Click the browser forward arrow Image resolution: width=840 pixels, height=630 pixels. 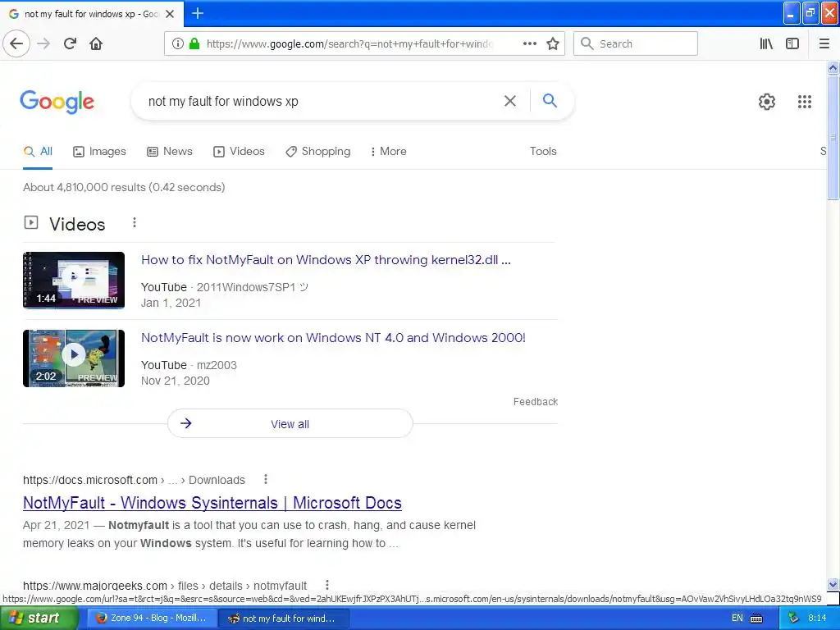(x=43, y=43)
